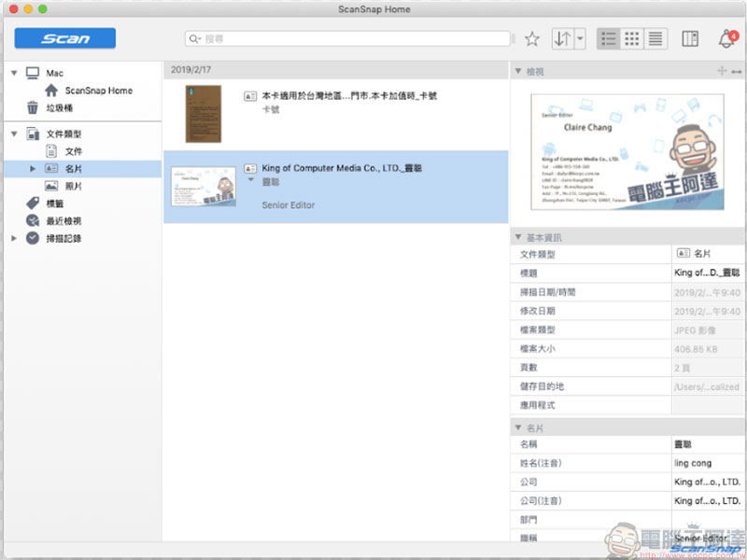
Task: Click the sort order arrows icon
Action: click(563, 38)
